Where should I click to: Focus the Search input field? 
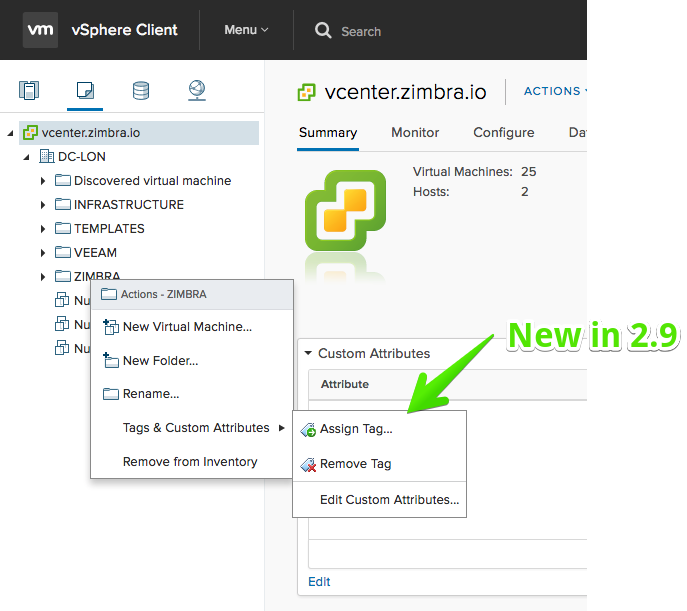click(x=361, y=32)
